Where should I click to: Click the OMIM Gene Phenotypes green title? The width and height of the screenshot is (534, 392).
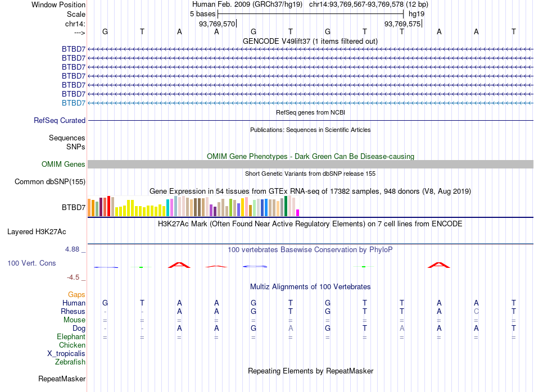pos(311,157)
